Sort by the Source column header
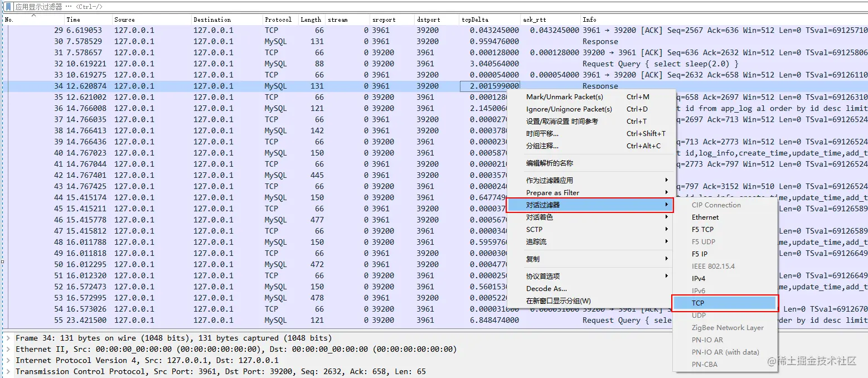The image size is (868, 378). click(x=152, y=20)
